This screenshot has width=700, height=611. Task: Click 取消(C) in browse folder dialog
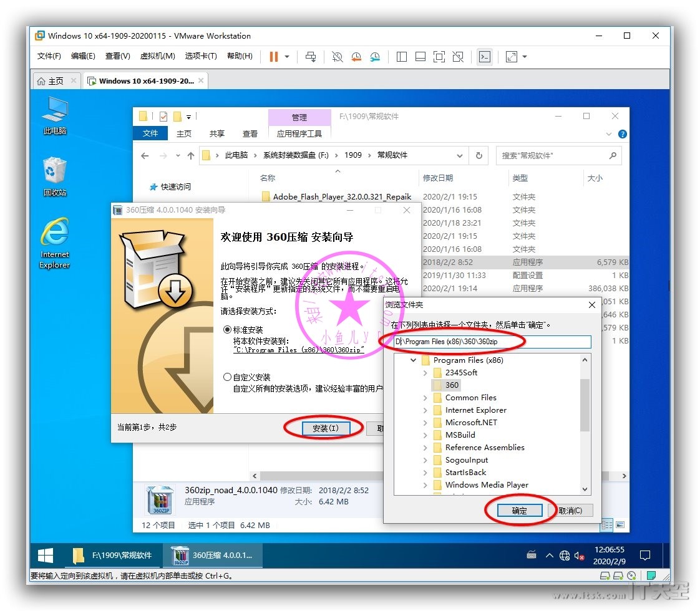570,511
